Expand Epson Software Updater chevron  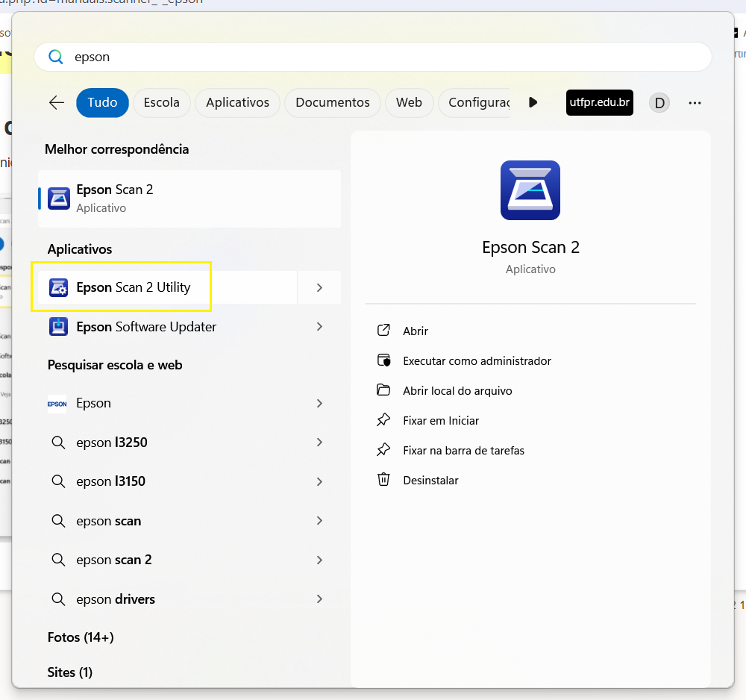tap(319, 327)
